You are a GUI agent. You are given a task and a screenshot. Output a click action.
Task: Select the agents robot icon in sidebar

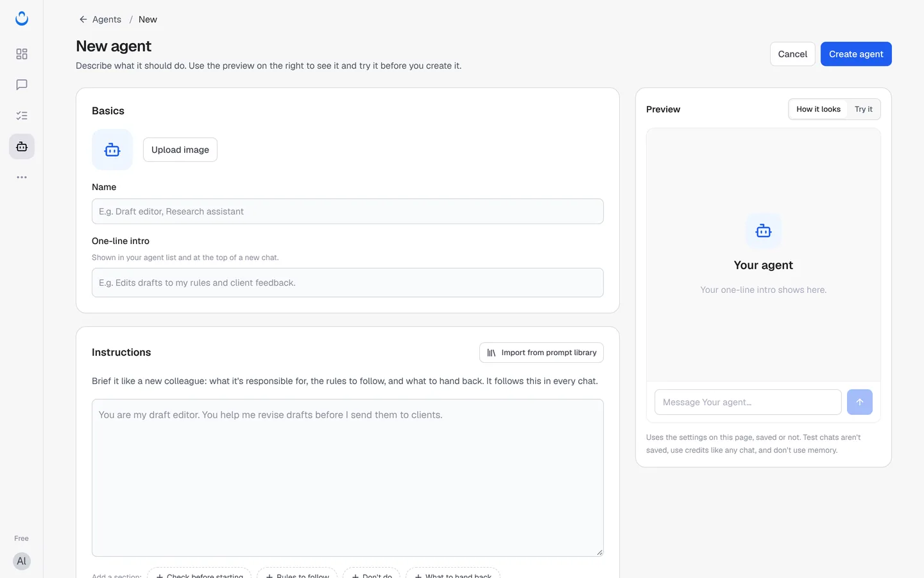22,146
